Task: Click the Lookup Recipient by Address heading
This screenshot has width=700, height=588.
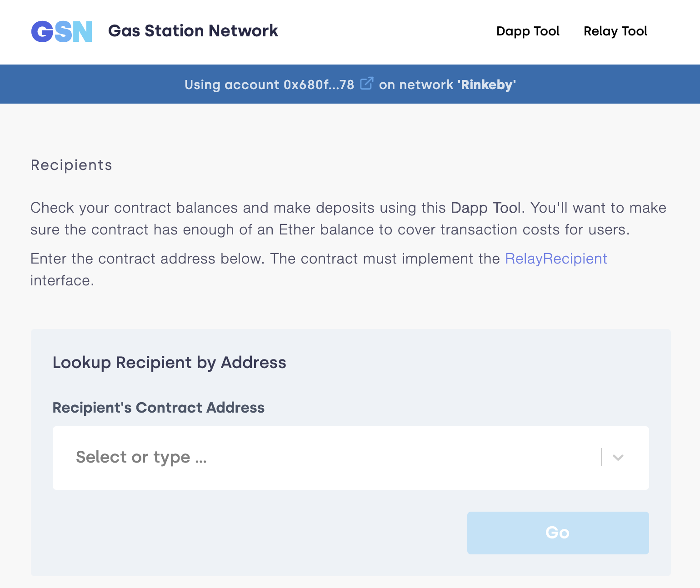Action: point(169,362)
